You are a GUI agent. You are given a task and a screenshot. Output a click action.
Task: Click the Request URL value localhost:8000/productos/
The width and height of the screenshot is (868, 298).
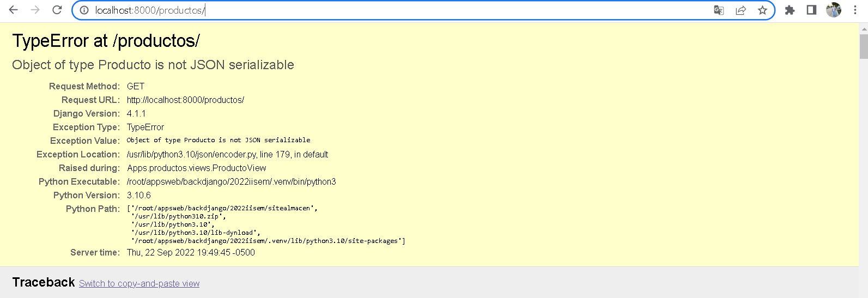click(185, 100)
